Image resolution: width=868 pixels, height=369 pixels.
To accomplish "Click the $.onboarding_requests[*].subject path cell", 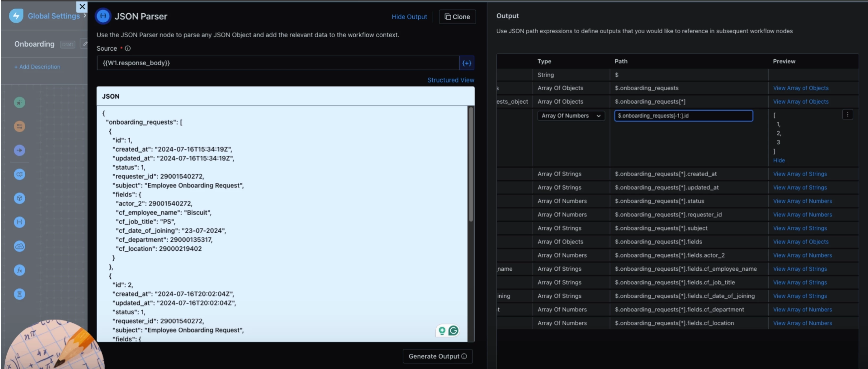I will (689, 228).
